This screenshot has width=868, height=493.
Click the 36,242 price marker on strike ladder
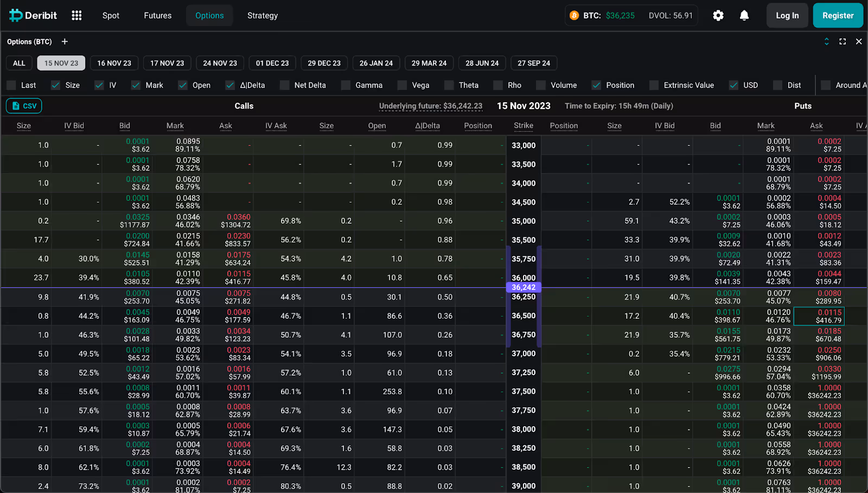click(x=522, y=287)
